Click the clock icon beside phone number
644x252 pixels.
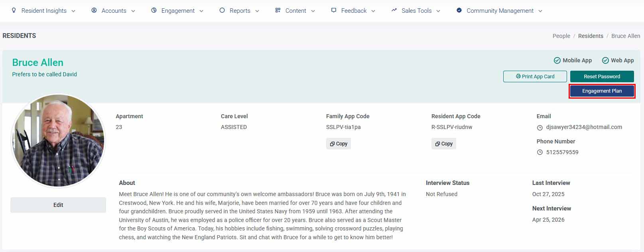[540, 153]
